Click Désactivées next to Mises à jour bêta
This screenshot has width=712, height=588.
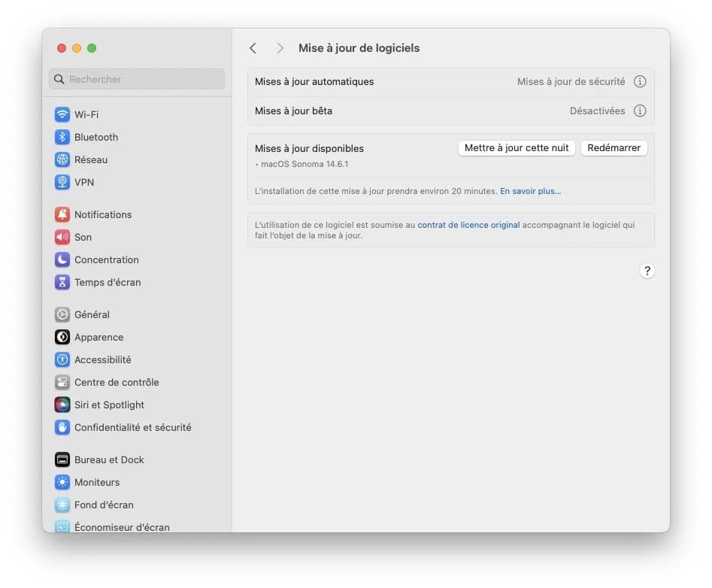598,111
